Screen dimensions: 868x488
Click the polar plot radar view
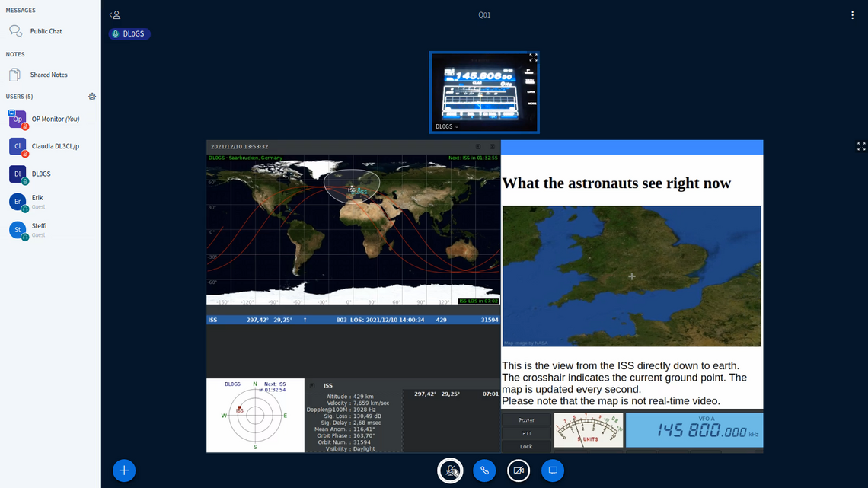point(255,416)
